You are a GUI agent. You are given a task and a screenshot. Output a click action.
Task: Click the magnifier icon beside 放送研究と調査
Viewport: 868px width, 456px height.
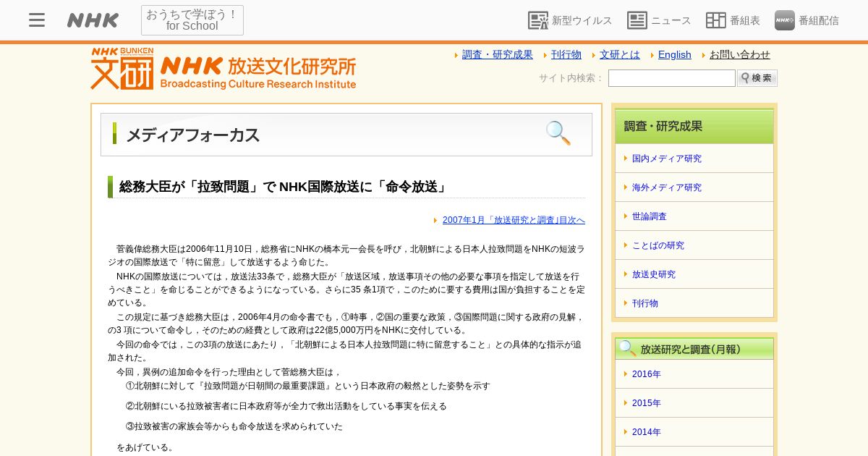(627, 348)
